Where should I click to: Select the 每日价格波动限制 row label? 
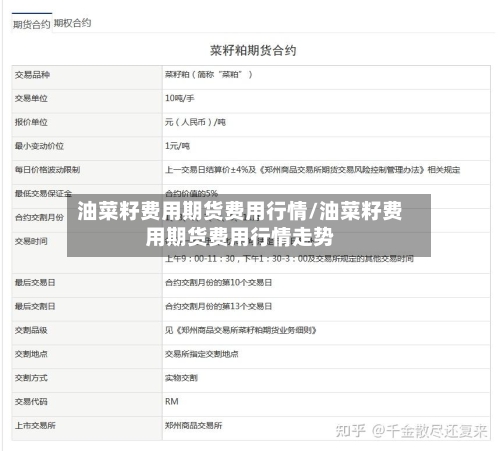click(47, 170)
